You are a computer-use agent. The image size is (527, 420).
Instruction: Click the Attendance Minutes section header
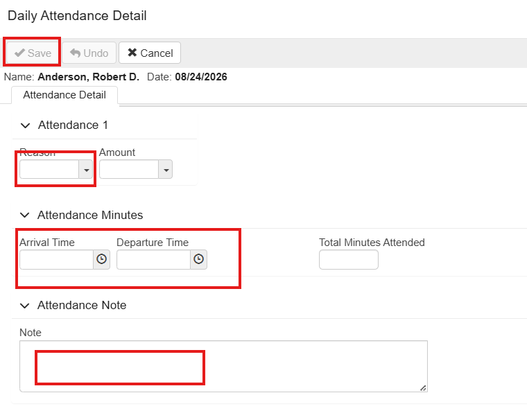coord(90,215)
